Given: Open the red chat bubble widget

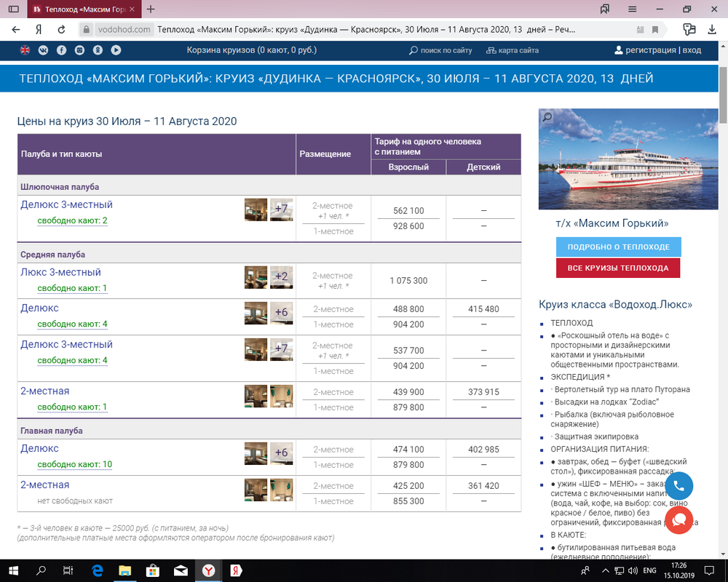Looking at the screenshot, I should pos(678,520).
